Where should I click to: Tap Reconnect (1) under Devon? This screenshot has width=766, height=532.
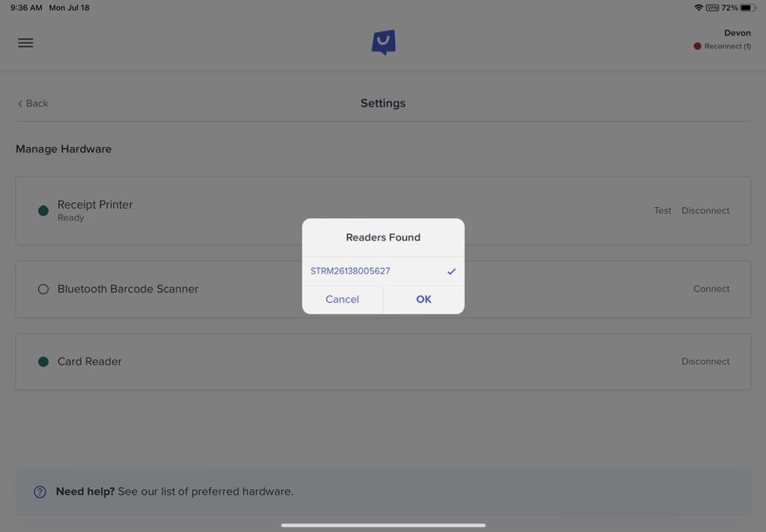(x=727, y=46)
